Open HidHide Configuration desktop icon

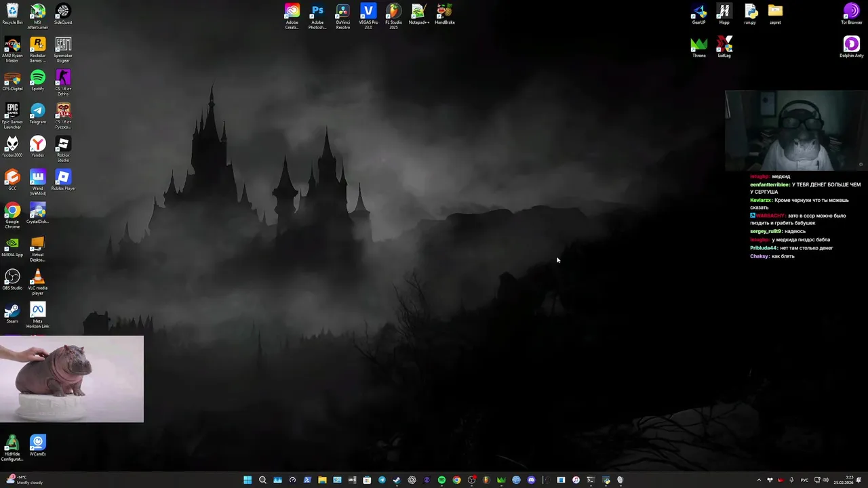click(x=12, y=448)
